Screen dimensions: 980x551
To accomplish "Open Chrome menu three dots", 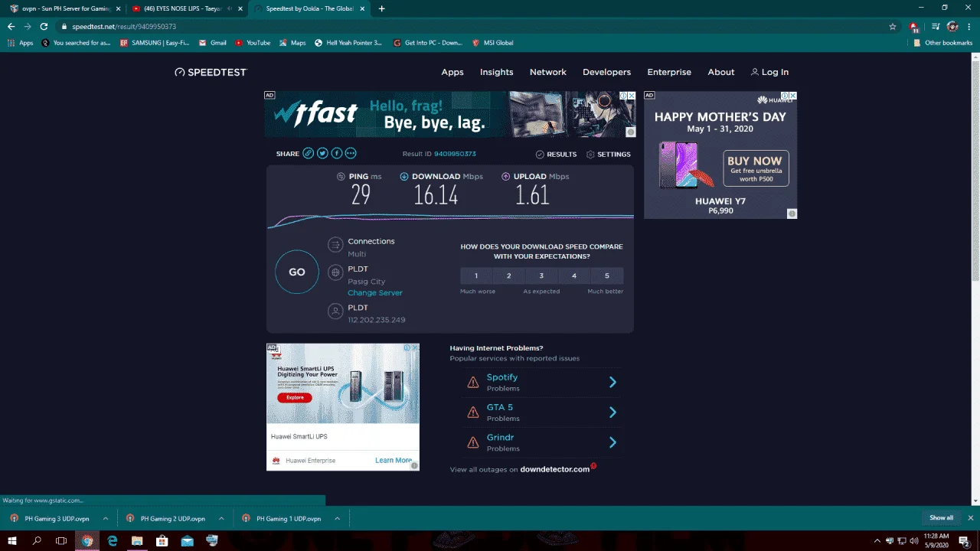I will (970, 26).
